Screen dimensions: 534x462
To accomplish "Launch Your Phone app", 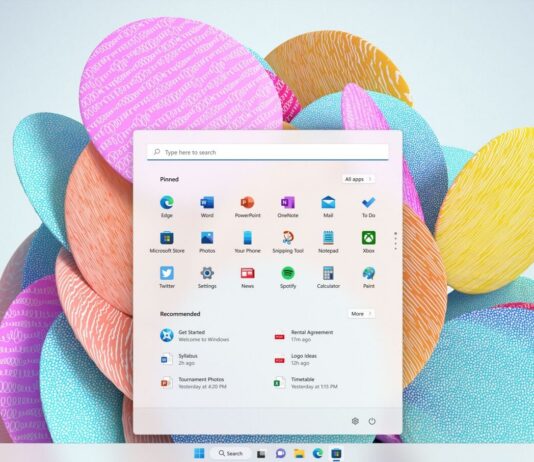I will pos(247,242).
